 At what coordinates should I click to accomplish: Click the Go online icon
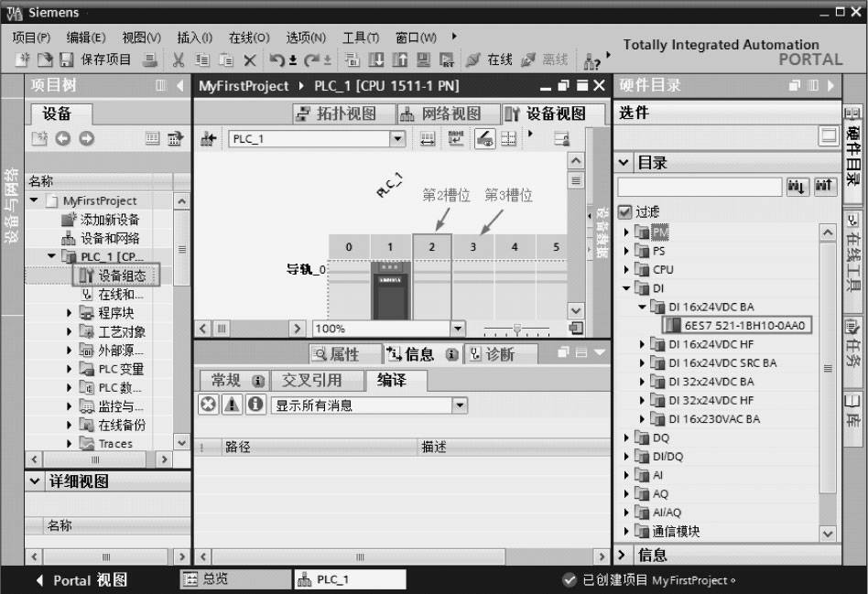pyautogui.click(x=473, y=59)
